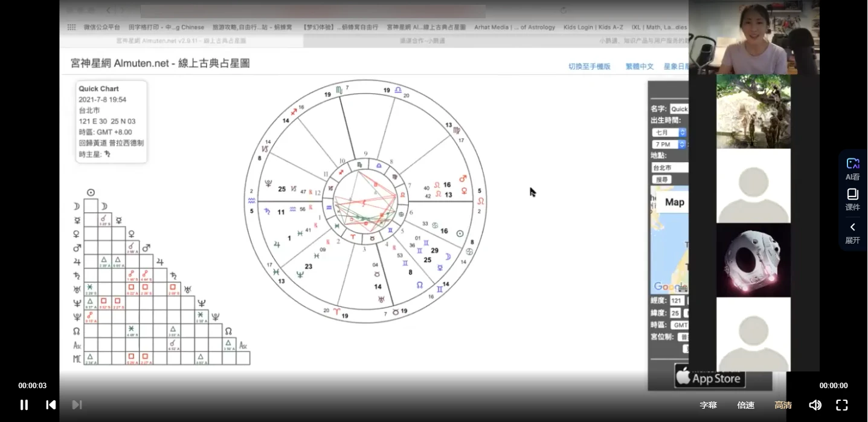
Task: Switch site to 切換至手機版 mobile version
Action: (x=589, y=67)
